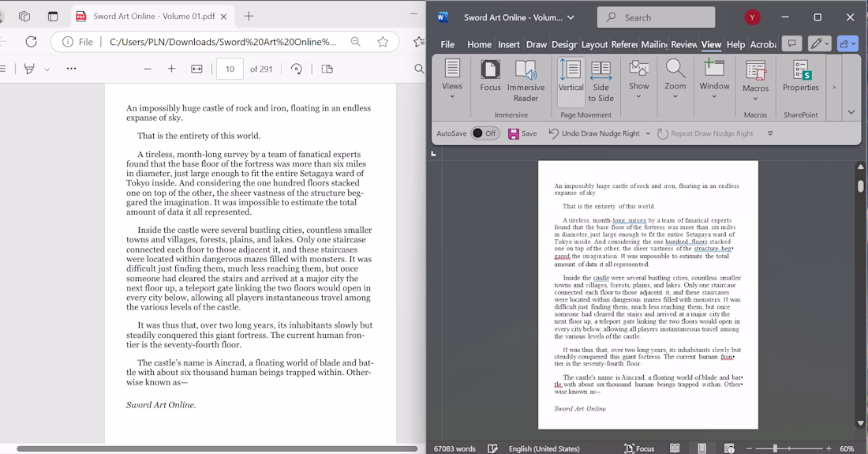Screen dimensions: 868x454
Task: Save the Word document
Action: tap(522, 133)
